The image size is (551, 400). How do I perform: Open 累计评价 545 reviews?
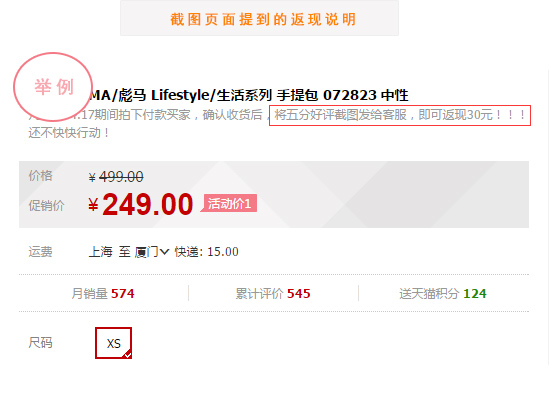tap(273, 293)
